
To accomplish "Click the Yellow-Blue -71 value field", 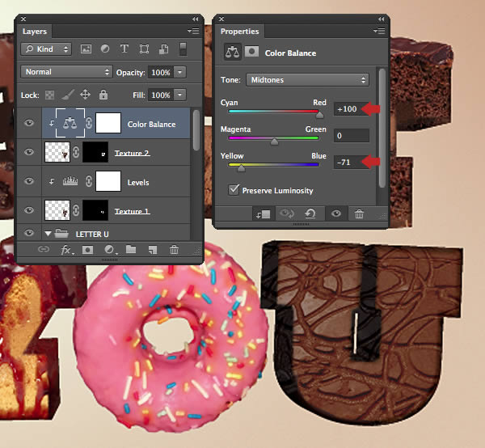I will [352, 162].
